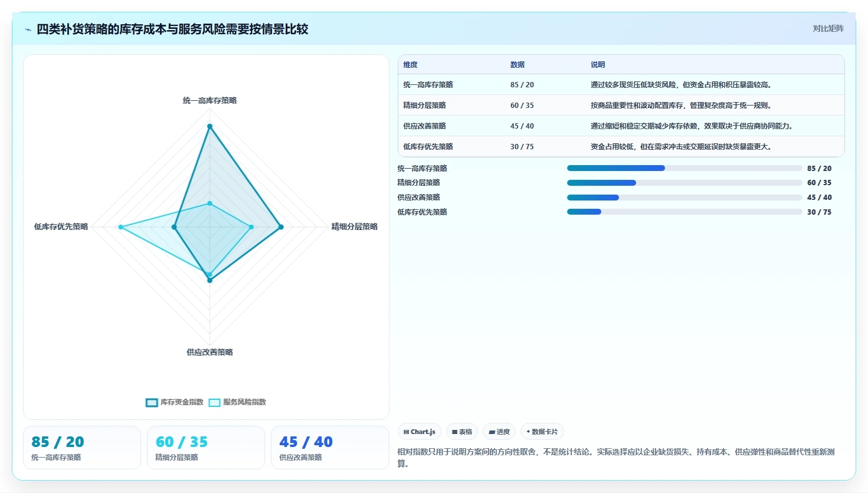Click the light cyan radar point on the 低库存优先策略 axis

[x=120, y=227]
